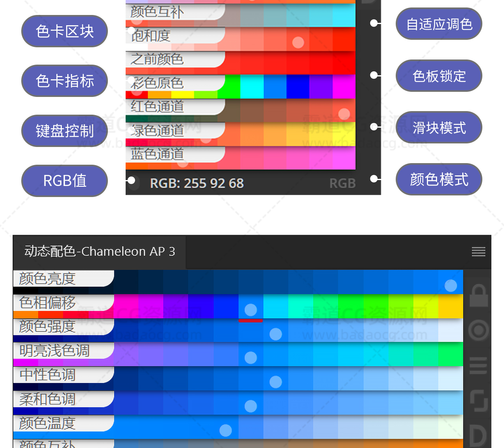Click the RGB: 255 92 68 value text
The height and width of the screenshot is (448, 504).
[197, 183]
